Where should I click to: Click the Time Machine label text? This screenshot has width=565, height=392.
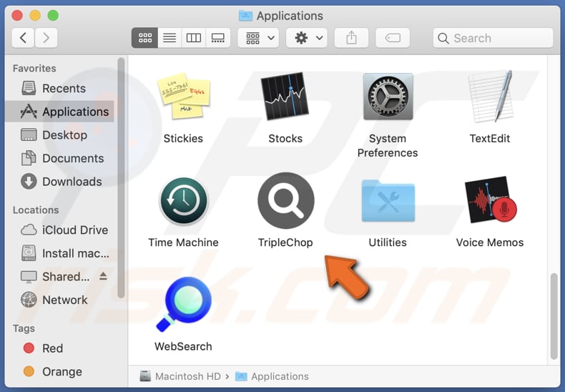tap(183, 242)
